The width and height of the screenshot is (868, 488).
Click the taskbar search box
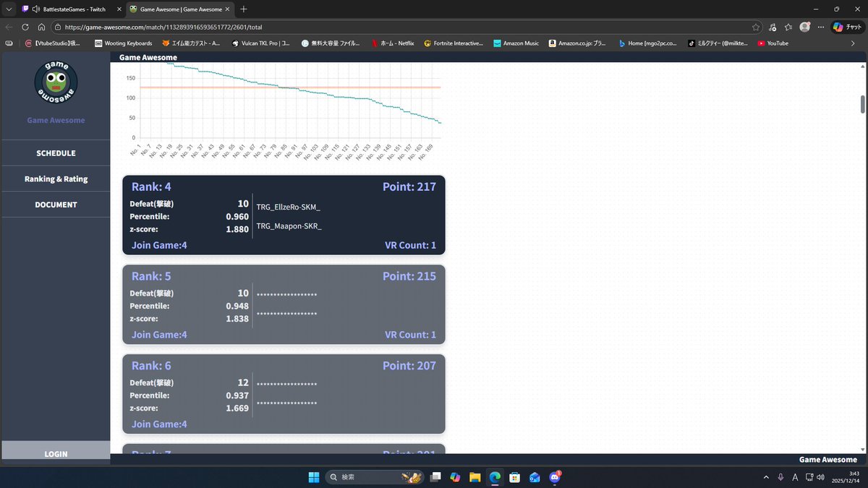pos(375,477)
